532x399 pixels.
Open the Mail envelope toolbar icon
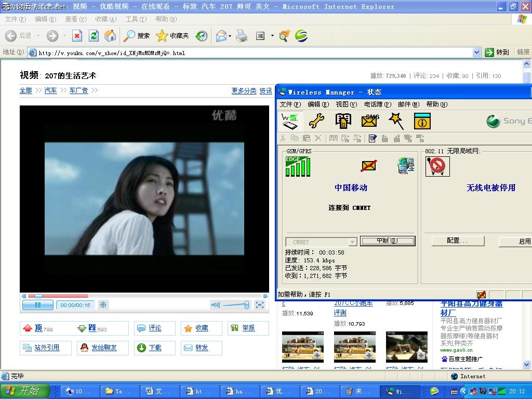coord(221,36)
